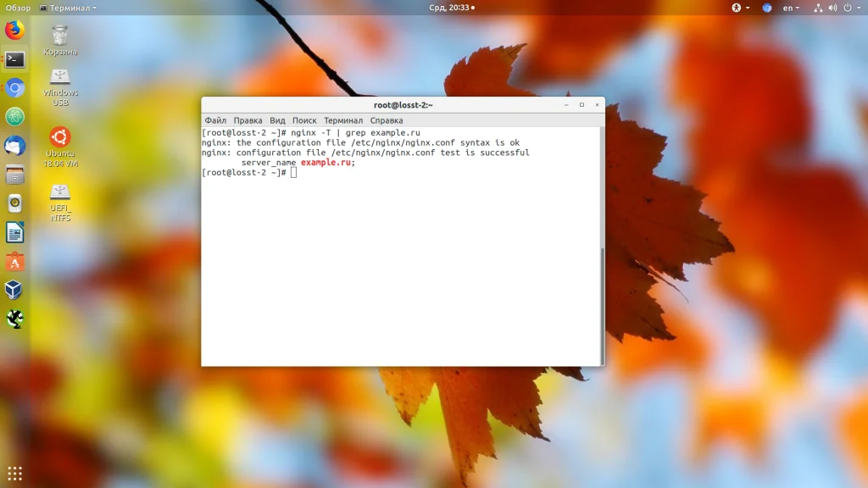Screen dimensions: 868x488
Task: Click the root@losst-2:~ title bar
Action: click(x=403, y=104)
